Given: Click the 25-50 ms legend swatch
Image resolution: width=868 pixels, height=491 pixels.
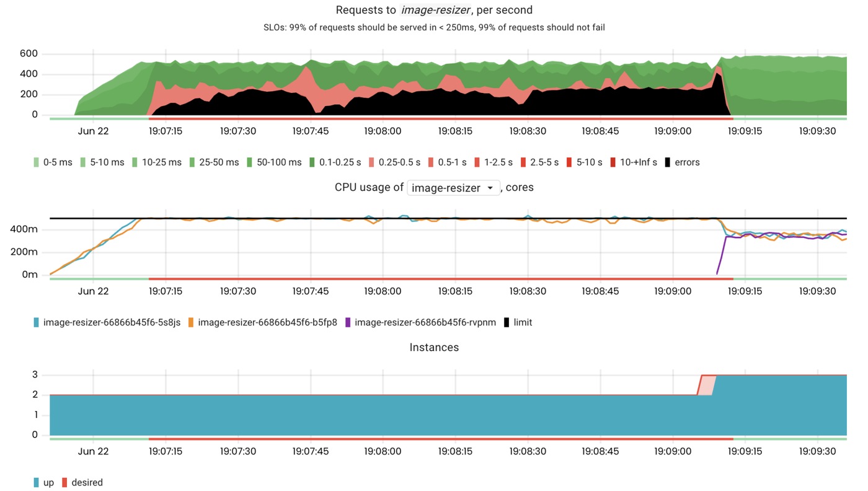Looking at the screenshot, I should point(192,162).
